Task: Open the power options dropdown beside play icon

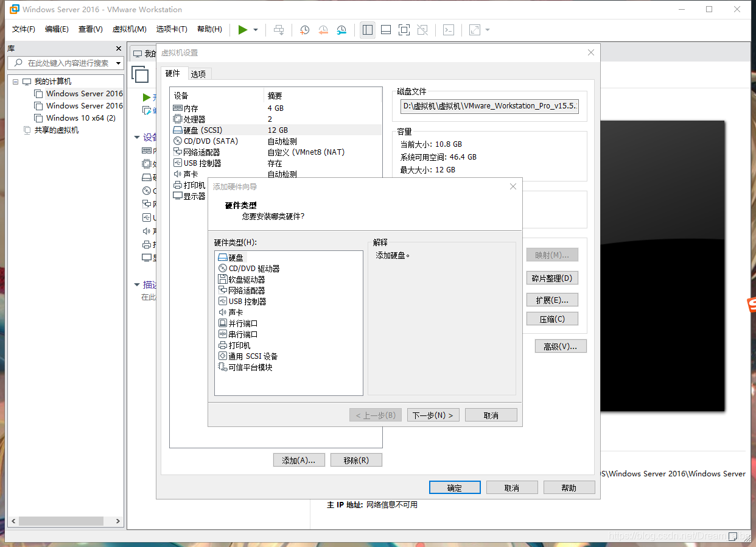Action: (256, 30)
